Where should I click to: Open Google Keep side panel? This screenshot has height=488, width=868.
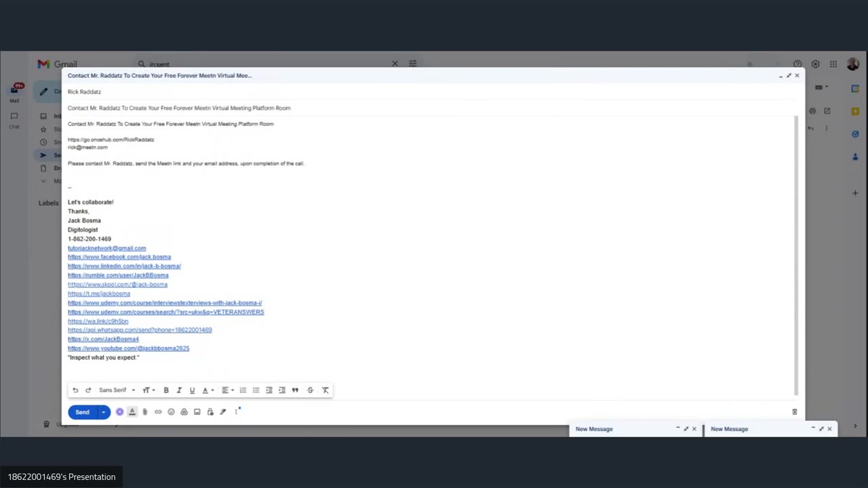click(x=855, y=111)
